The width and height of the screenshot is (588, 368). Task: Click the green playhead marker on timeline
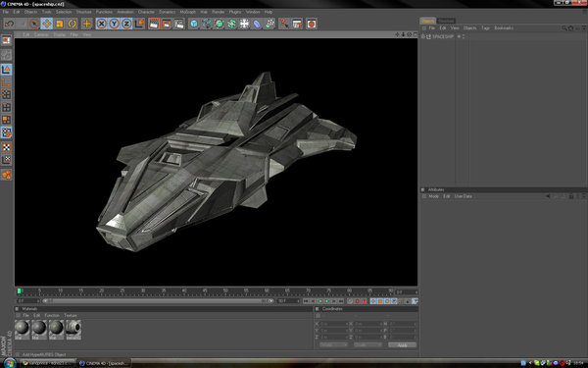(20, 291)
